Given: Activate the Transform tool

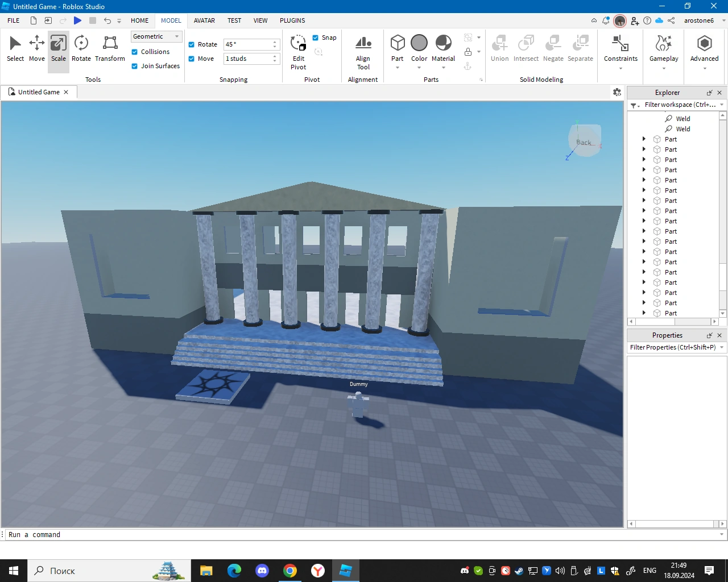Looking at the screenshot, I should (110, 49).
